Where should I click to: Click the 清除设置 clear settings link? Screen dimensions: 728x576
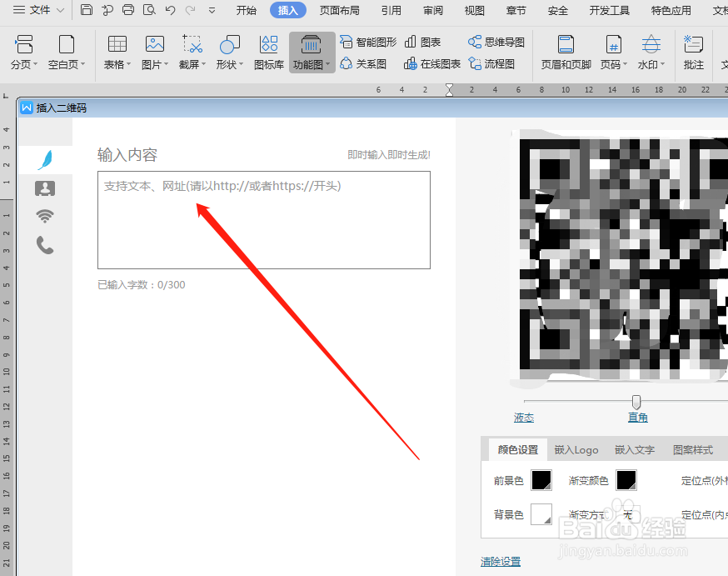pos(501,562)
